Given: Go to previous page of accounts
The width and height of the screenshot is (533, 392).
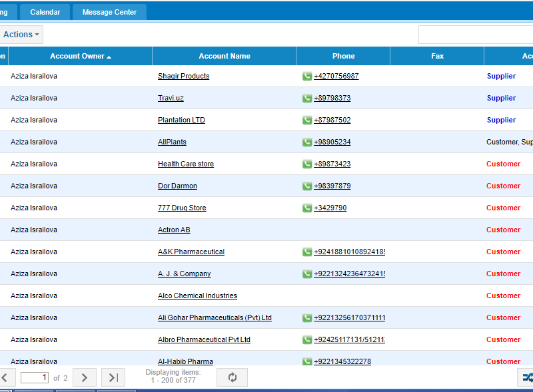Looking at the screenshot, I should click(x=5, y=377).
